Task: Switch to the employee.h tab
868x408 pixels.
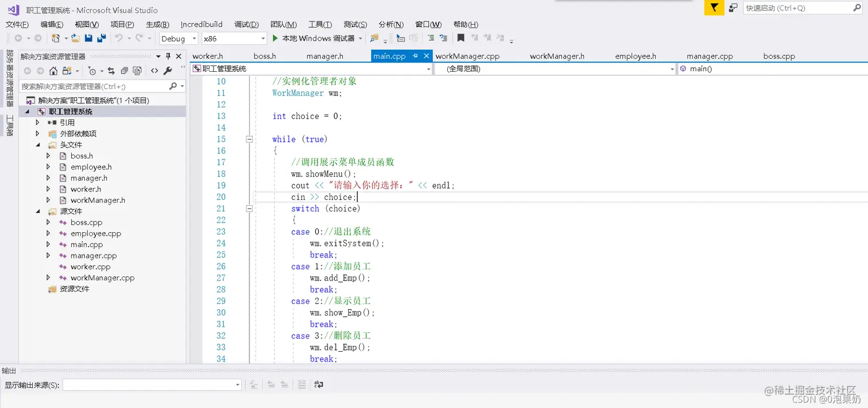Action: [x=635, y=56]
